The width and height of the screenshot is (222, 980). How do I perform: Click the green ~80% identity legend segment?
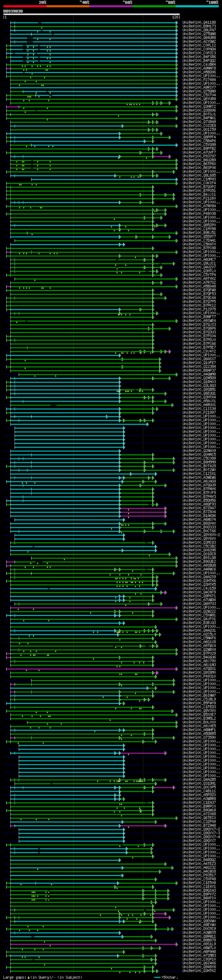(154, 6)
